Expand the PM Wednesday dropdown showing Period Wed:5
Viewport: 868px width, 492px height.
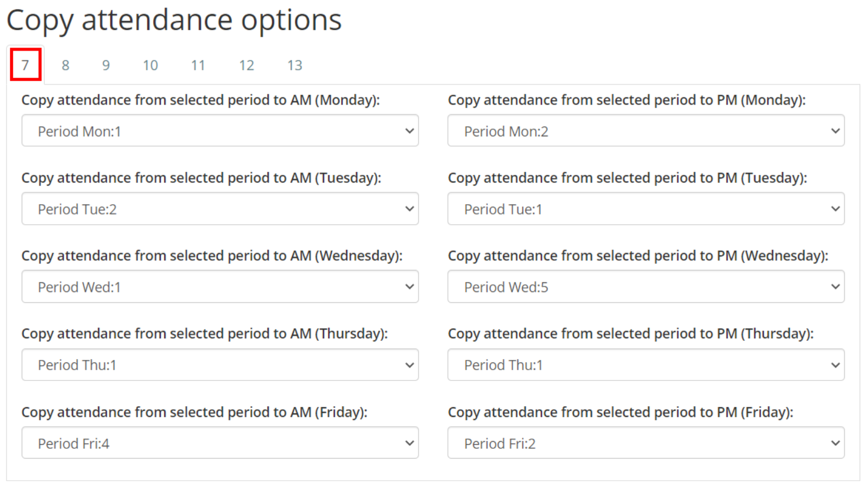click(646, 286)
